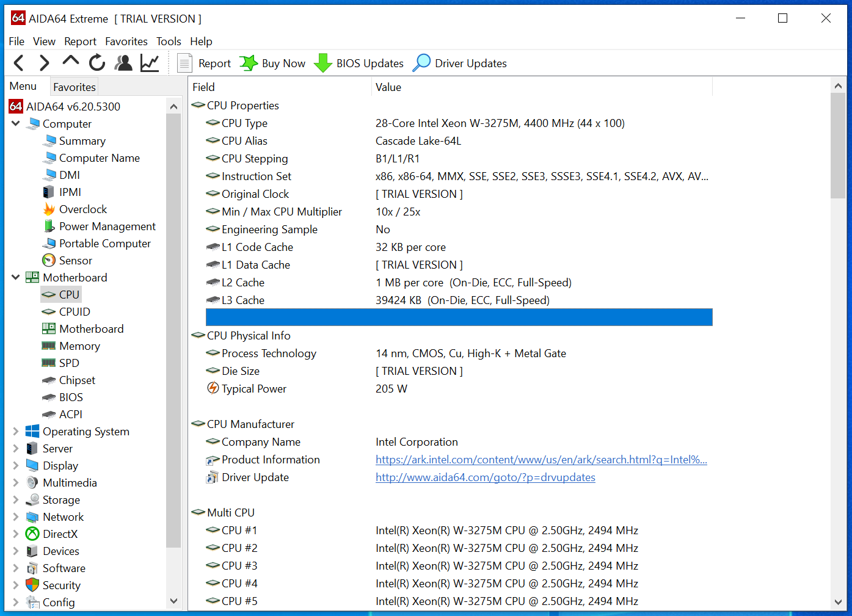852x616 pixels.
Task: Generate a Report from toolbar
Action: 204,63
